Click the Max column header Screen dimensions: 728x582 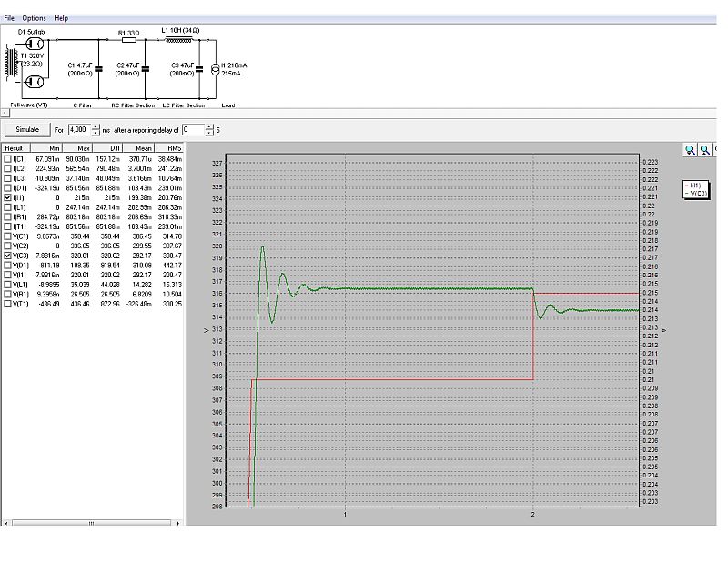77,148
